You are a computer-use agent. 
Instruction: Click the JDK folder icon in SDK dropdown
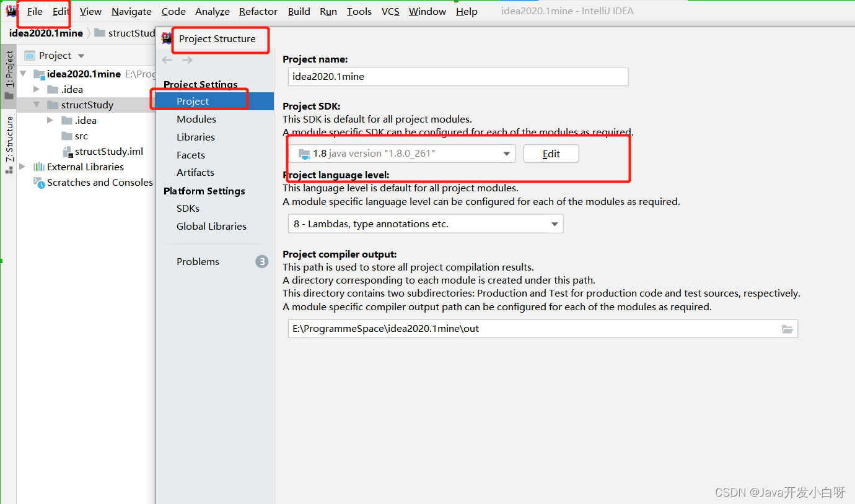pyautogui.click(x=304, y=154)
